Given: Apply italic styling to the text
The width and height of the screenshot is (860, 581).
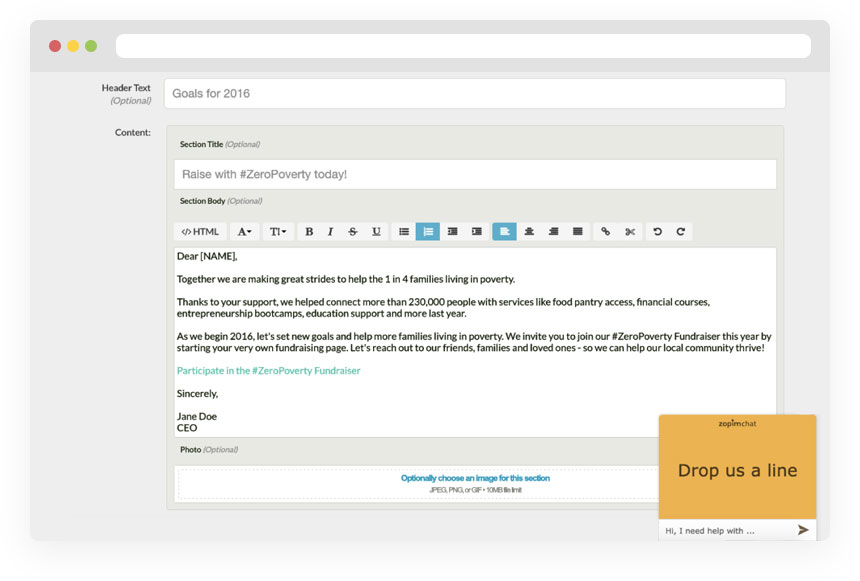Looking at the screenshot, I should click(331, 231).
